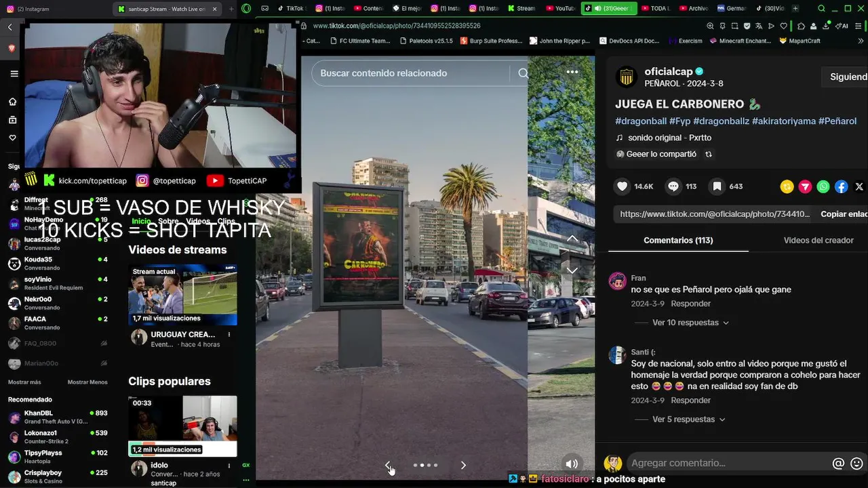Click the TikTok address bar URL
Image resolution: width=868 pixels, height=488 pixels.
tap(397, 26)
